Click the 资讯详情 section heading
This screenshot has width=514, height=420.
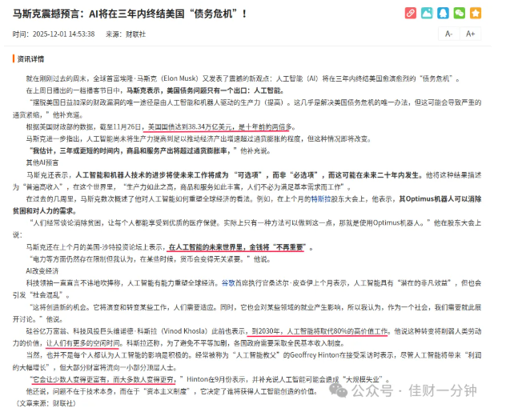(x=30, y=59)
